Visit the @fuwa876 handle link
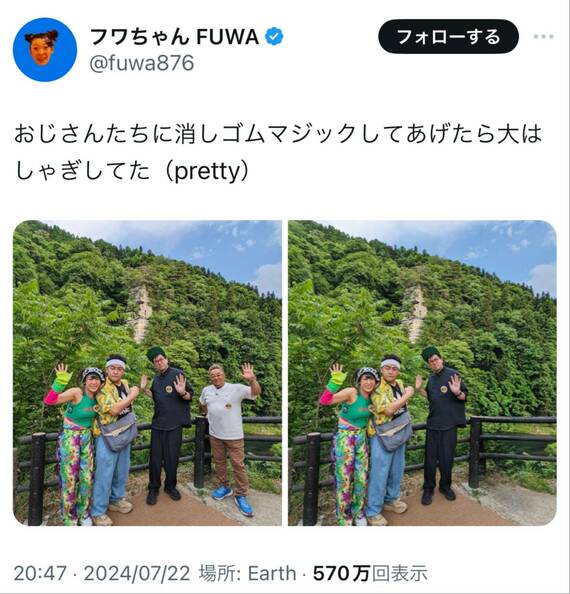570x594 pixels. tap(142, 63)
